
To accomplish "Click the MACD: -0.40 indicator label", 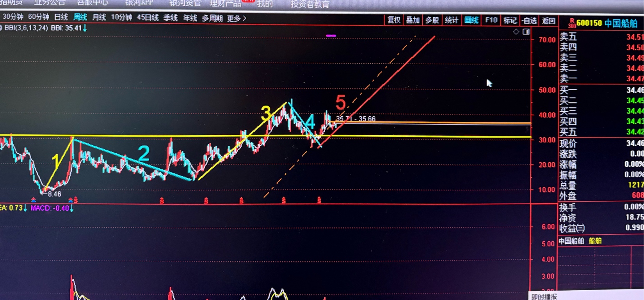I will pos(50,208).
